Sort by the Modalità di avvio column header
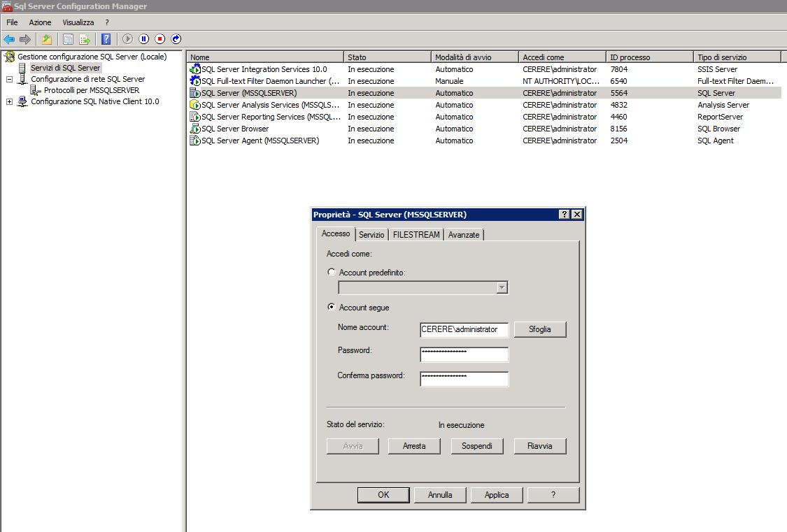Image resolution: width=787 pixels, height=532 pixels. coord(474,57)
